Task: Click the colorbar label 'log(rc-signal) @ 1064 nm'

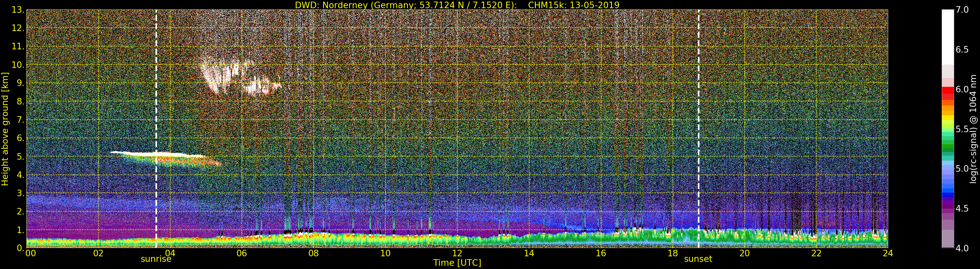Action: 973,129
